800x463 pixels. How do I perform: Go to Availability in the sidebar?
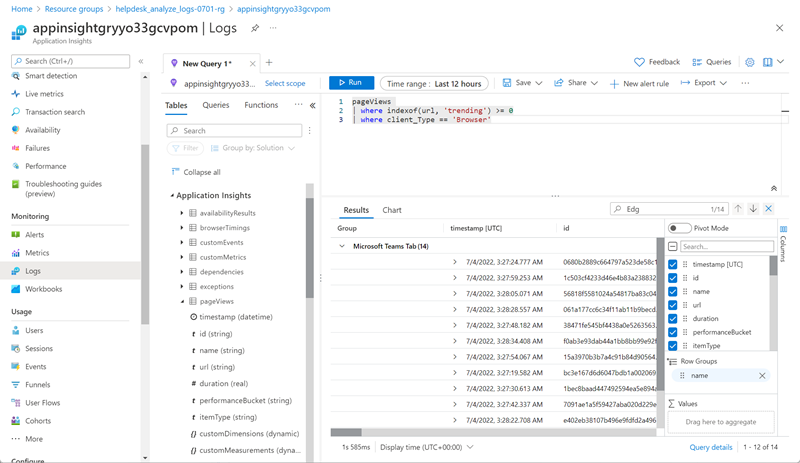pyautogui.click(x=43, y=130)
